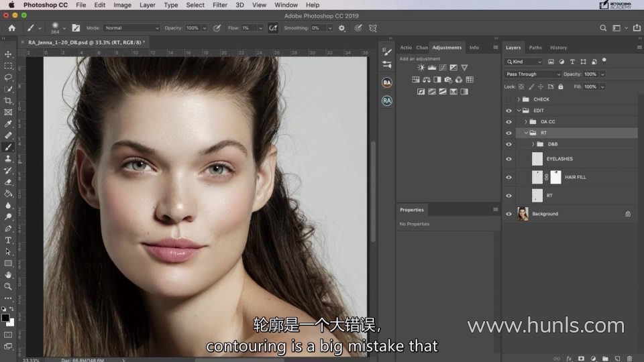Select the Move tool
The height and width of the screenshot is (362, 644).
point(8,54)
